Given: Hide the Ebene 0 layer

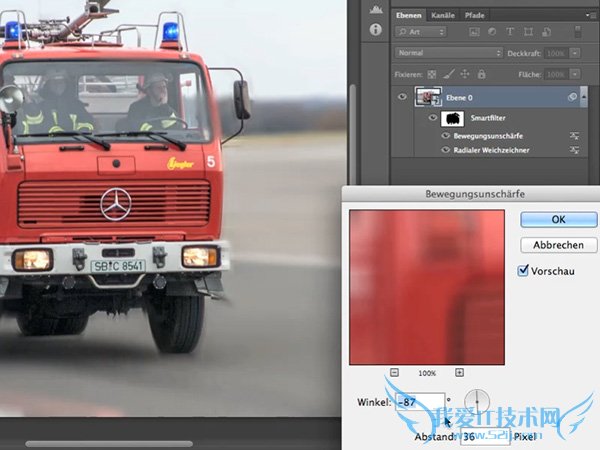Looking at the screenshot, I should [x=402, y=97].
